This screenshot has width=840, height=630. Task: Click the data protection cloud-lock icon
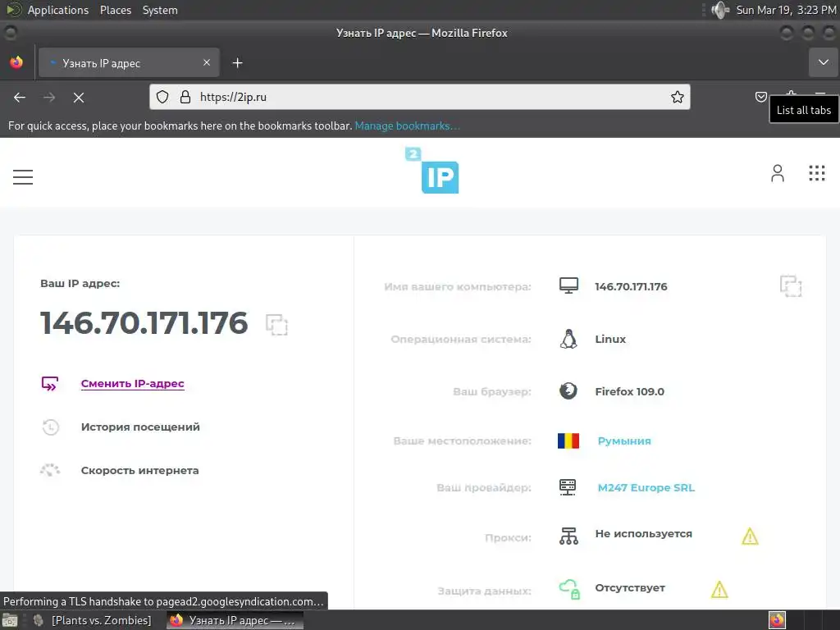tap(569, 589)
